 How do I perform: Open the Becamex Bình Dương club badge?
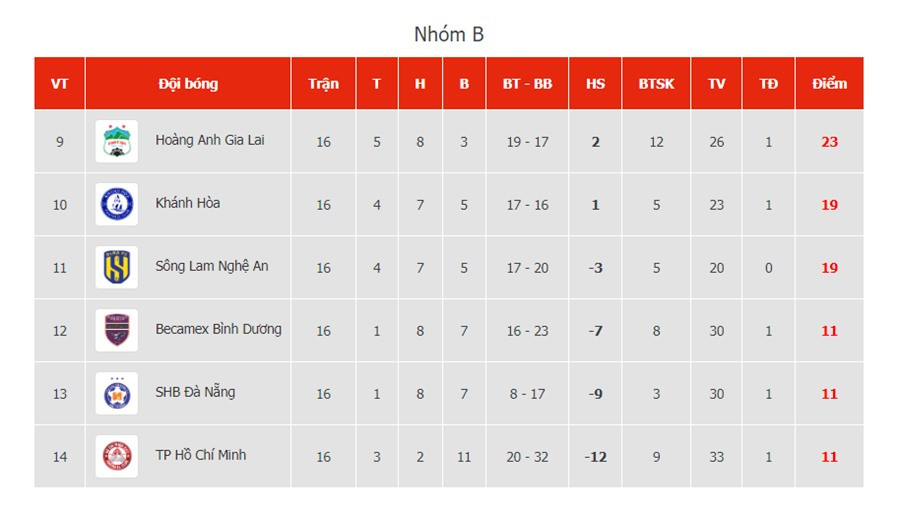pyautogui.click(x=116, y=330)
